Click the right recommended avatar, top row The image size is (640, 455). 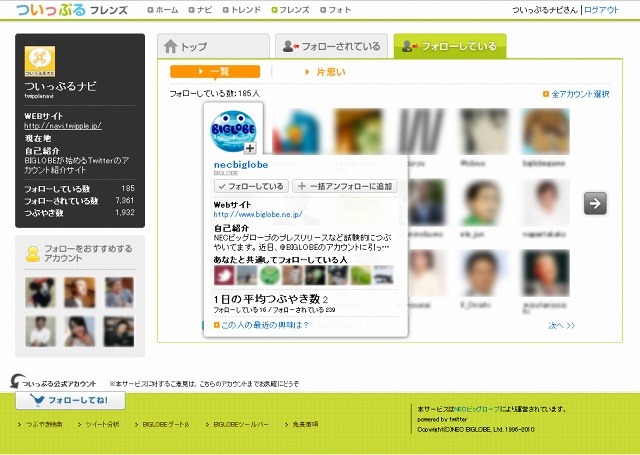tap(119, 292)
